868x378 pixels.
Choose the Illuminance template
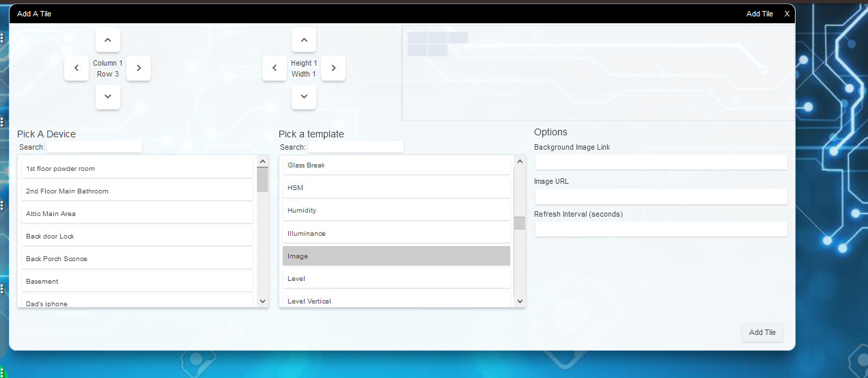point(396,233)
